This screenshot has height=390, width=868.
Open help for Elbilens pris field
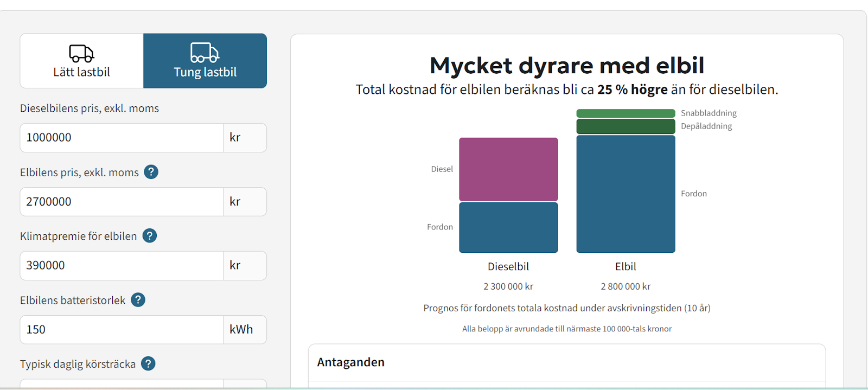151,172
